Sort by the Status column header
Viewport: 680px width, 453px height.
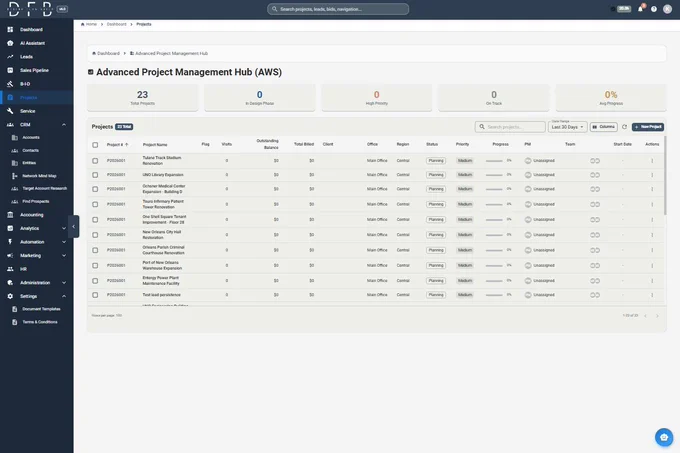432,144
